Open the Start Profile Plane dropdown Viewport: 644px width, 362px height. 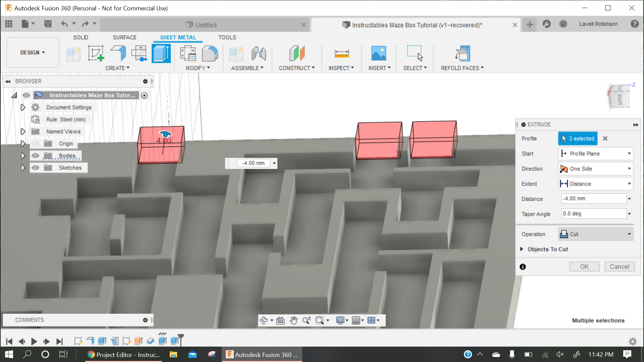pyautogui.click(x=596, y=154)
